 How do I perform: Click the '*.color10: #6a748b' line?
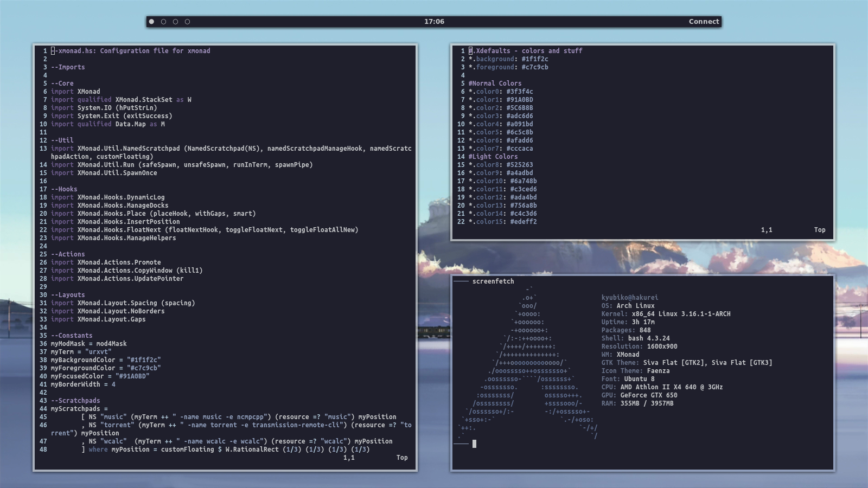click(503, 181)
